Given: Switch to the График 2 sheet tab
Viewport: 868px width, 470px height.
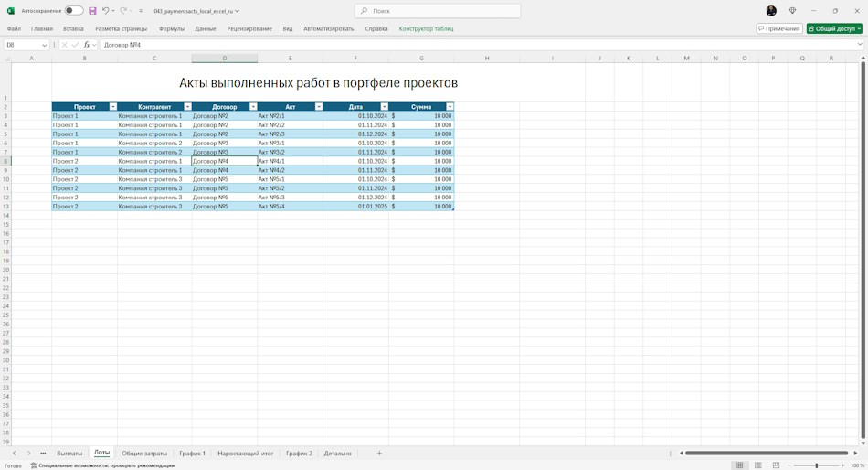Looking at the screenshot, I should click(299, 454).
